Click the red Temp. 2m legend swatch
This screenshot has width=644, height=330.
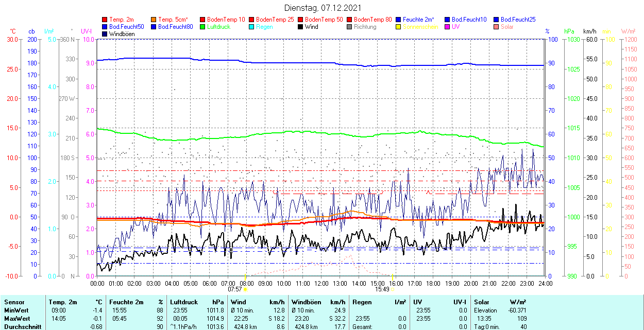click(105, 20)
